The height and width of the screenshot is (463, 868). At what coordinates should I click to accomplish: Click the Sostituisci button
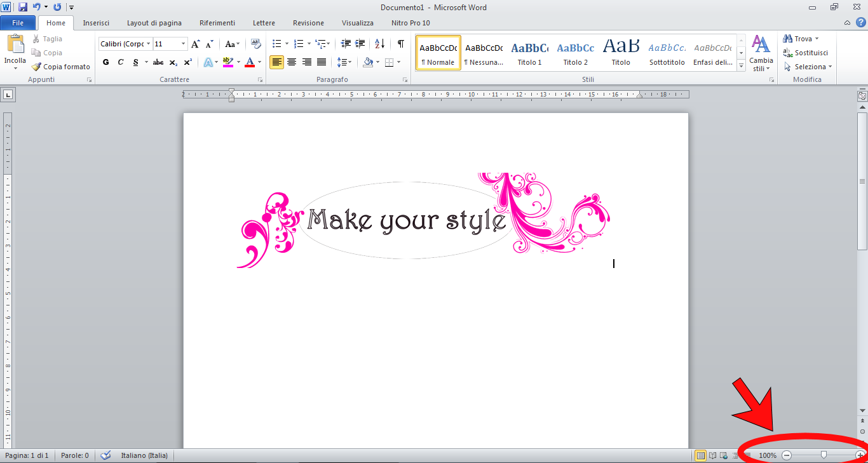pyautogui.click(x=806, y=53)
